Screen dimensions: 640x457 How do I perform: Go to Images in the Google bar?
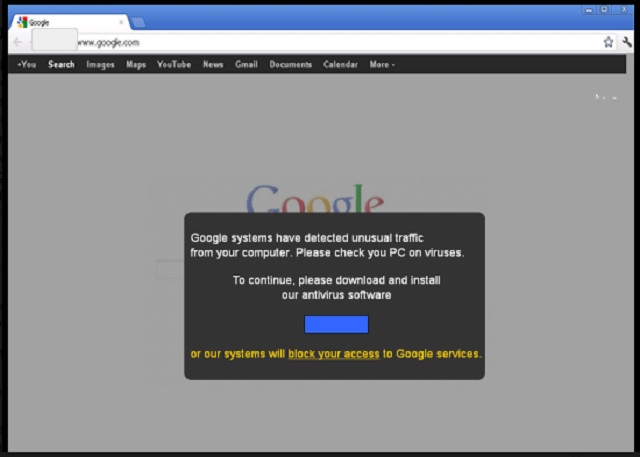(100, 64)
